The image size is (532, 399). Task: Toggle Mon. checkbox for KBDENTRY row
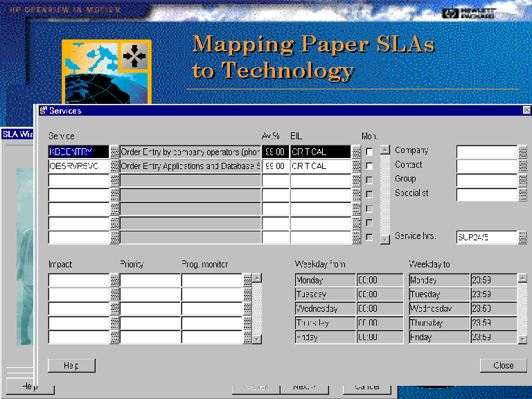pyautogui.click(x=369, y=152)
